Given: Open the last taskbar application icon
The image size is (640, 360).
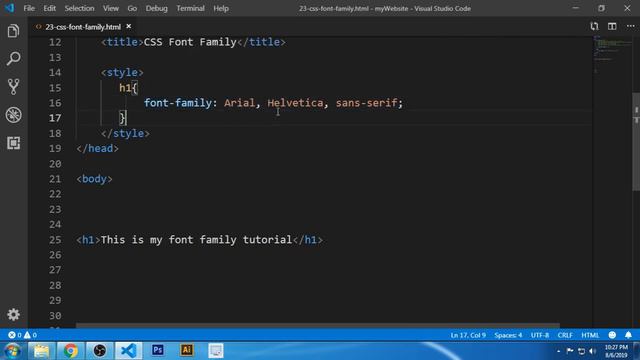Looking at the screenshot, I should coord(216,351).
